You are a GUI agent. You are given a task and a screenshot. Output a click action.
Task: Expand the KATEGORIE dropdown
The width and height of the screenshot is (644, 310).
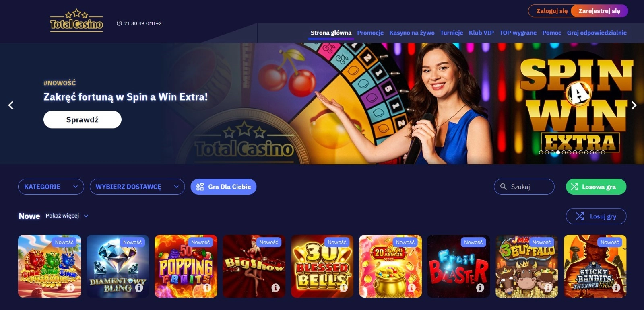(x=51, y=187)
